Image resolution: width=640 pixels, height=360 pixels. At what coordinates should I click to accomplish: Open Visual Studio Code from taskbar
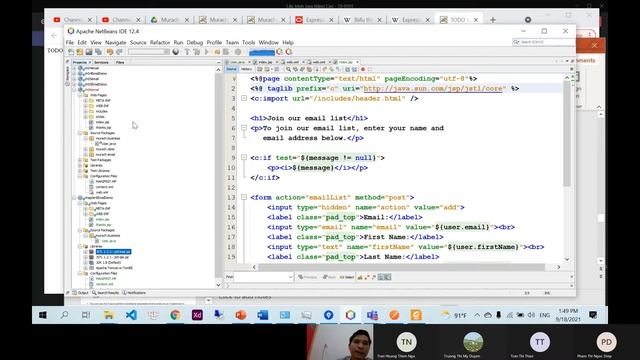point(131,315)
